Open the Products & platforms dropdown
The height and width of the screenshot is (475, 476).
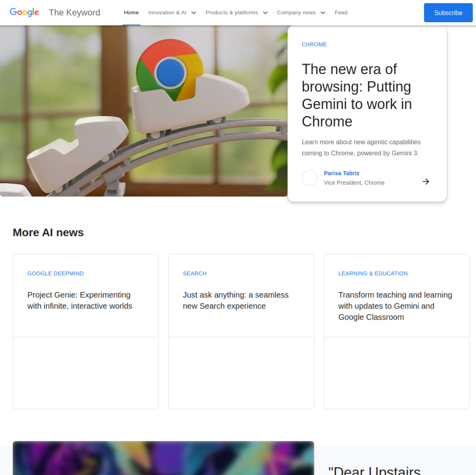(x=236, y=13)
